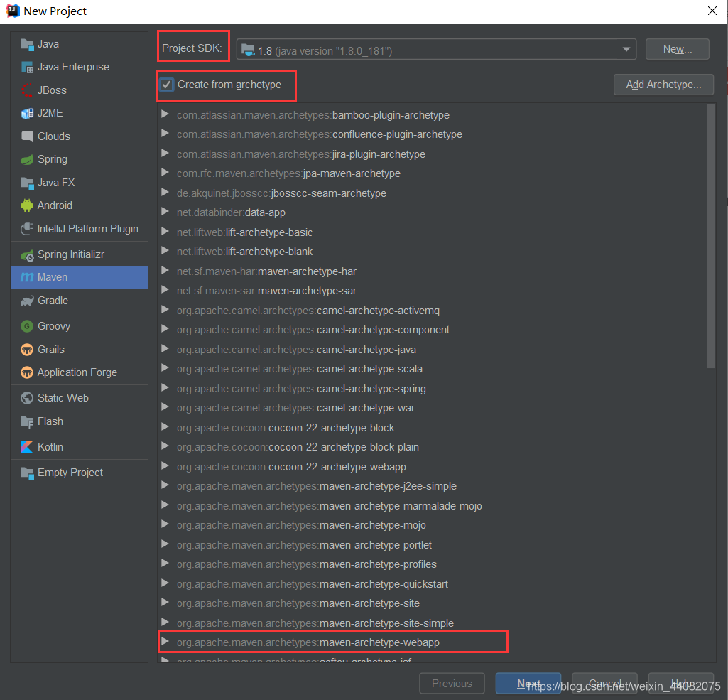The height and width of the screenshot is (700, 728).
Task: Choose Java Enterprise project type
Action: tap(79, 67)
